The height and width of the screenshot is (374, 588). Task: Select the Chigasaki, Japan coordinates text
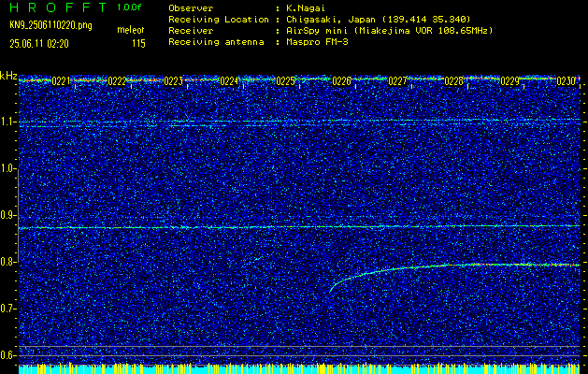click(x=379, y=19)
